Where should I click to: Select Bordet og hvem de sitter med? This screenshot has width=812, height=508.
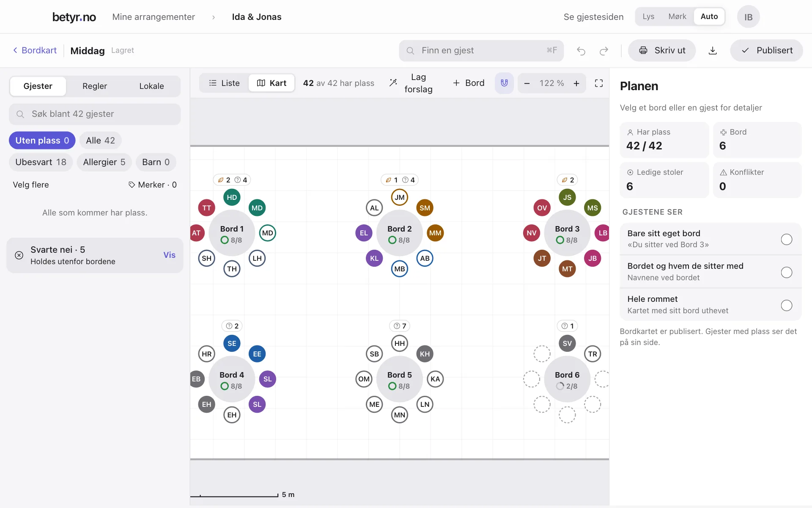point(710,272)
